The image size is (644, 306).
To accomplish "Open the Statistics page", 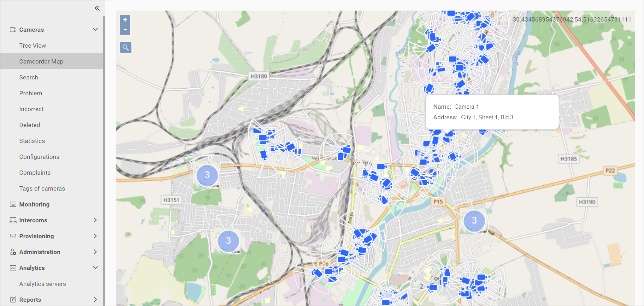I will pos(32,141).
